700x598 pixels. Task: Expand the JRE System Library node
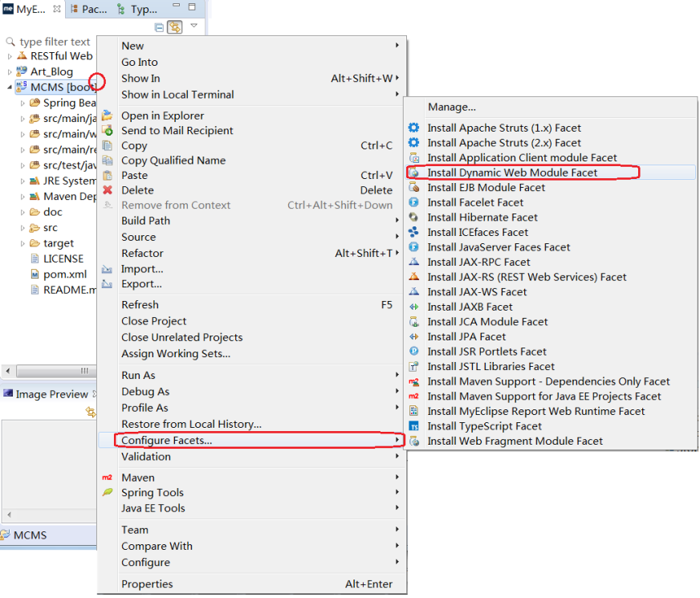tap(22, 181)
